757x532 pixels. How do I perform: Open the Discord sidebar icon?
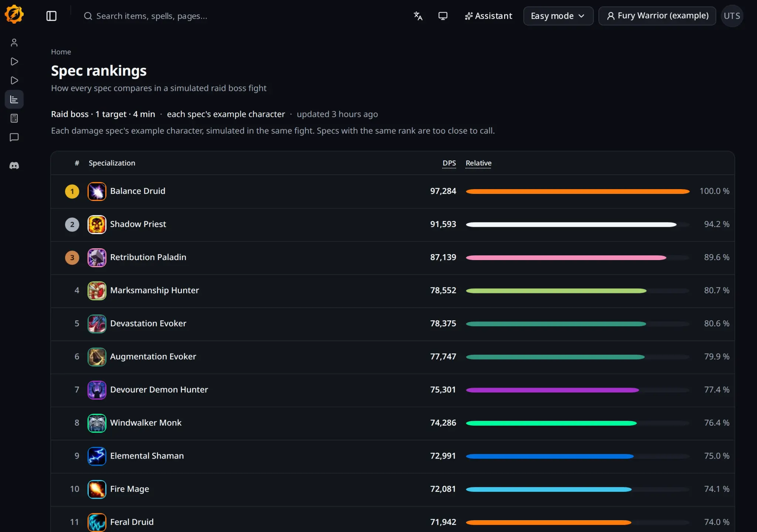[14, 166]
